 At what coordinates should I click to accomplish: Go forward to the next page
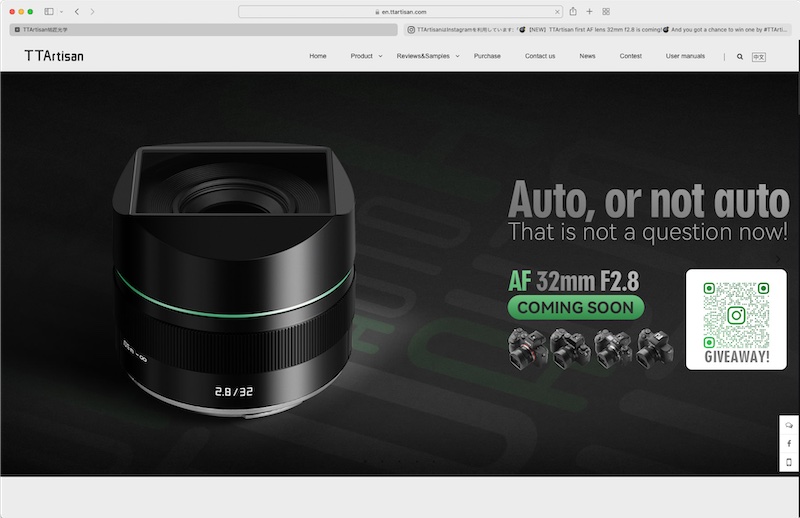tap(92, 11)
